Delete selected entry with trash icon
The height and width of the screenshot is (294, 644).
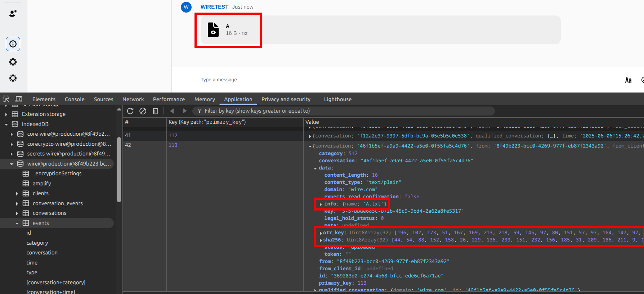click(155, 111)
